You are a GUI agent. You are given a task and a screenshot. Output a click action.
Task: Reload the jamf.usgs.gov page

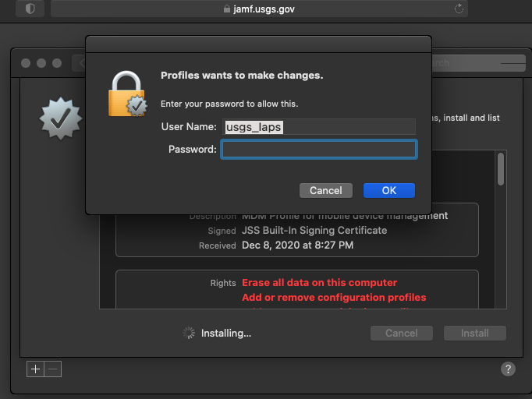pos(459,9)
